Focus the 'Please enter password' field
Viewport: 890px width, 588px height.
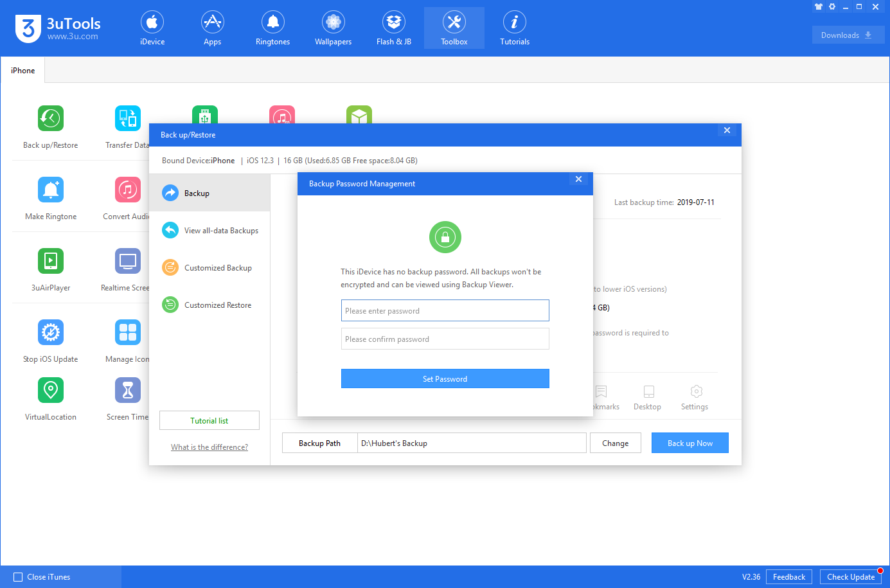click(445, 310)
